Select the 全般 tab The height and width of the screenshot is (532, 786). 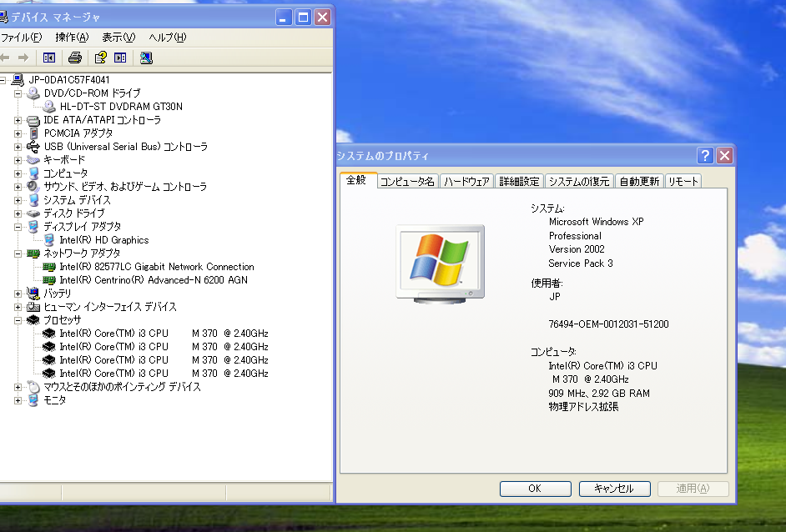pyautogui.click(x=357, y=180)
